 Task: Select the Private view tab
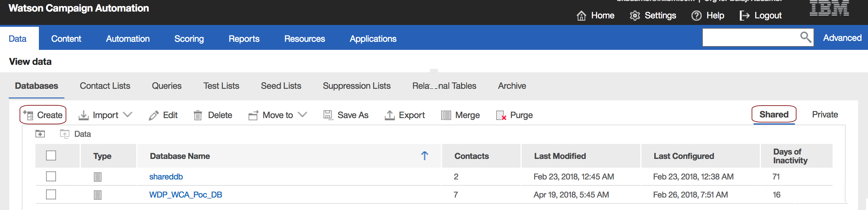pos(824,114)
